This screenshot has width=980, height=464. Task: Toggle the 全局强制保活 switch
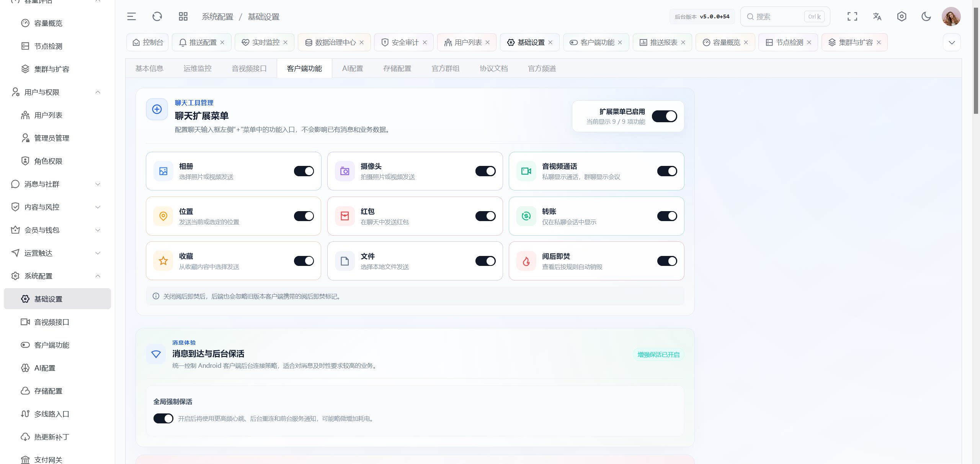click(163, 418)
